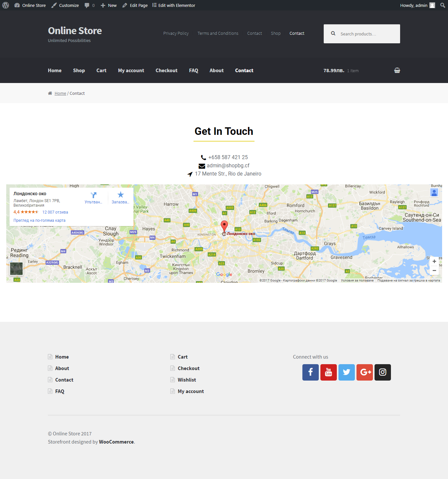This screenshot has height=479, width=448.
Task: Click the Google logo on the map
Action: pos(224,275)
